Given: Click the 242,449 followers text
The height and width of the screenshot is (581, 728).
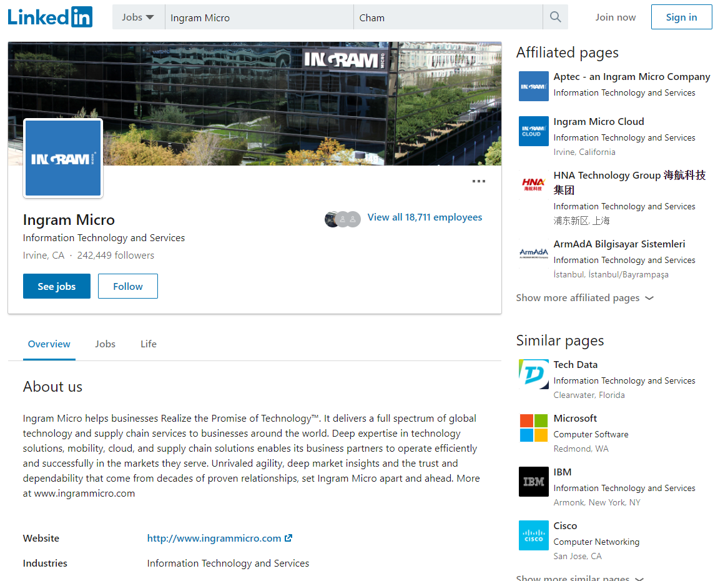Looking at the screenshot, I should coord(116,256).
